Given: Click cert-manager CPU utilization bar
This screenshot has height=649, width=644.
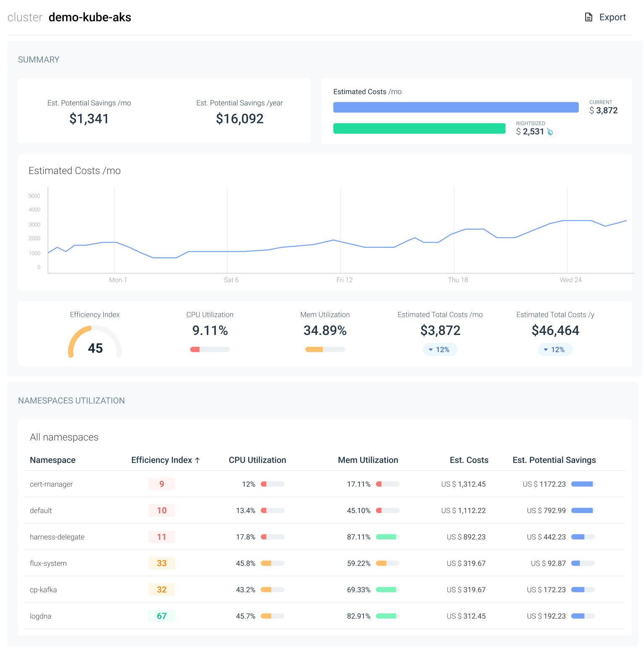Looking at the screenshot, I should (x=272, y=484).
